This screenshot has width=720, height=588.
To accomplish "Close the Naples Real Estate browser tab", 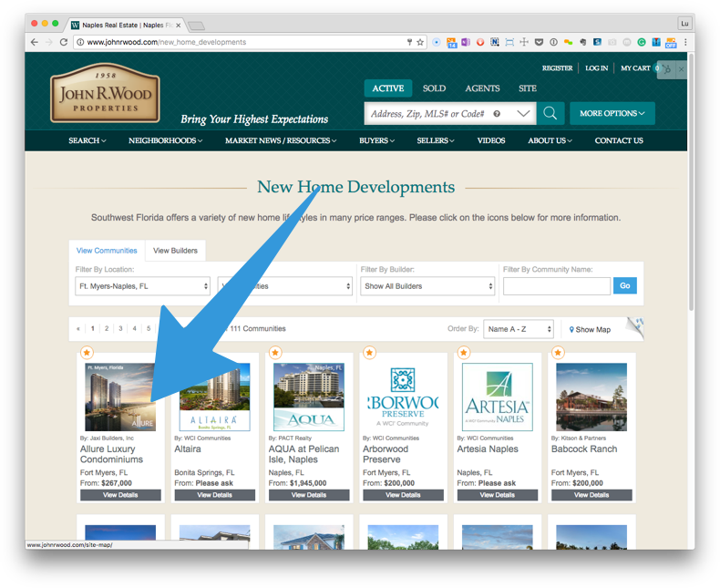I will (x=178, y=26).
